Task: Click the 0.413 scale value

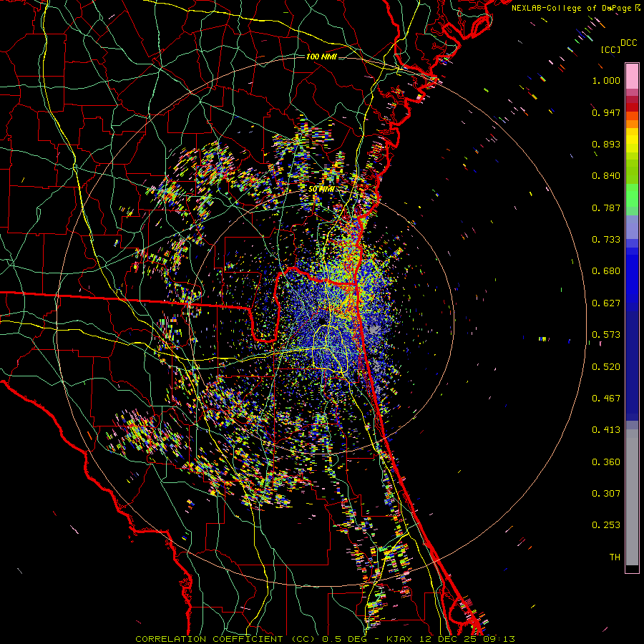Action: pos(606,430)
